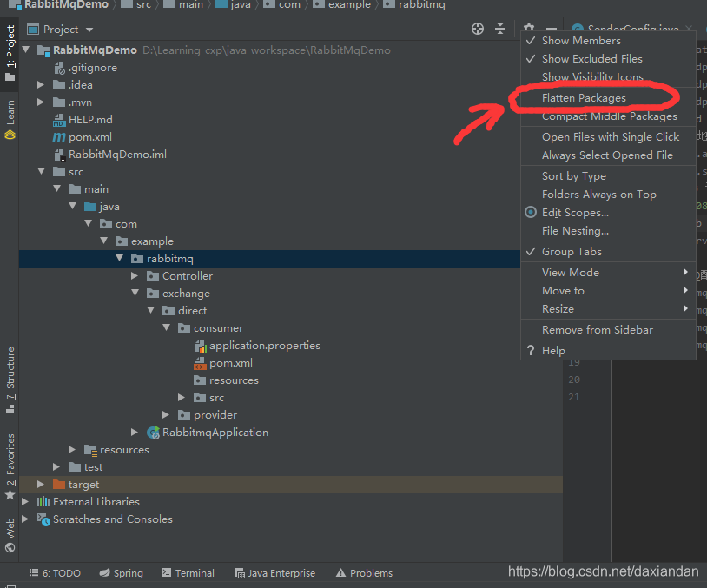Toggle Folders Always on Top option
The image size is (707, 588).
[x=608, y=195]
